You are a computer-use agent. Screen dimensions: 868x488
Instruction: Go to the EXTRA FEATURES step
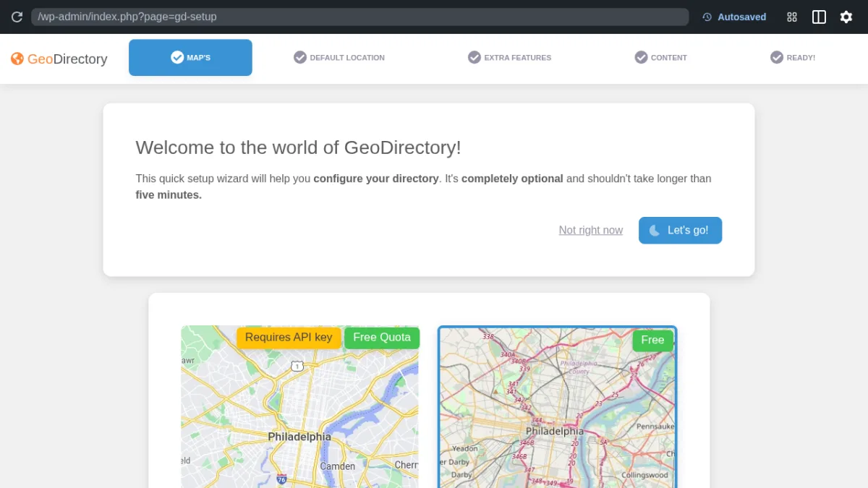(x=509, y=57)
